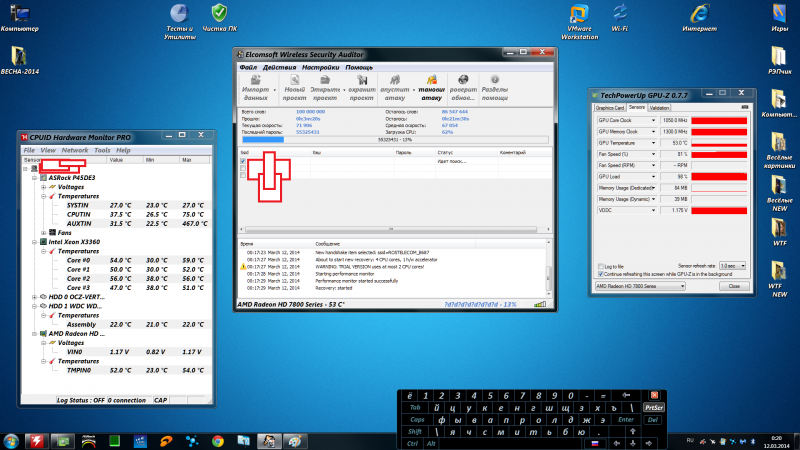This screenshot has width=800, height=450.
Task: Click the PrtScr key on on-screen keyboard
Action: [654, 408]
